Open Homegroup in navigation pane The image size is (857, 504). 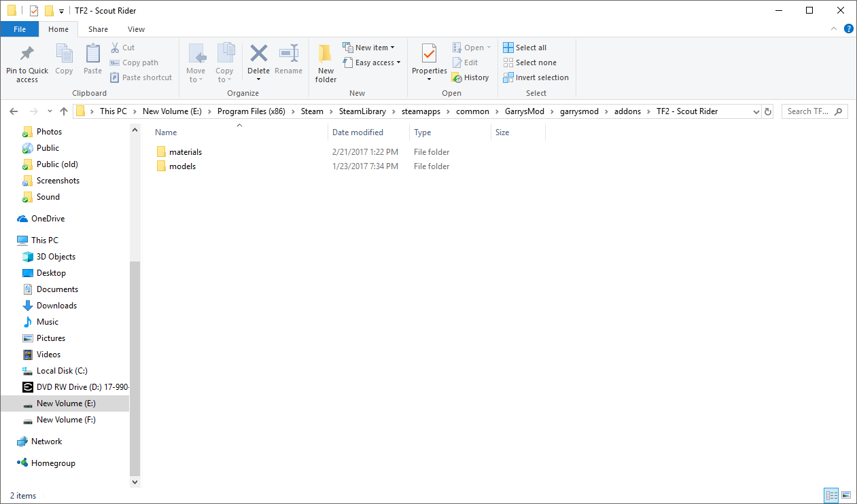click(53, 463)
